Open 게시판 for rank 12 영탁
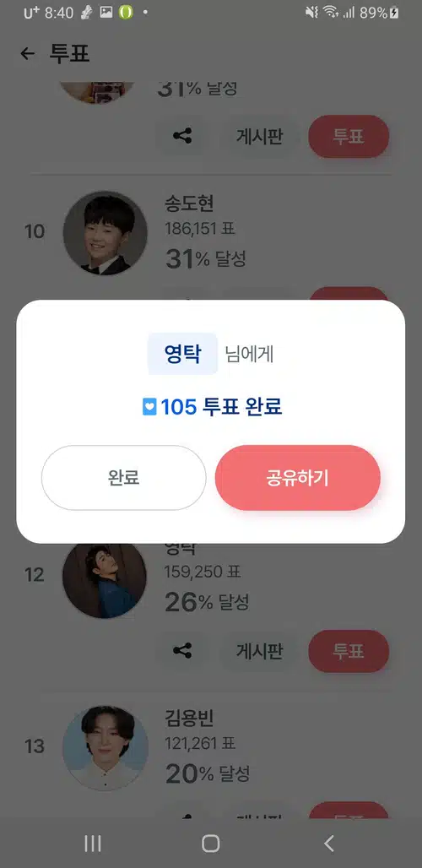The width and height of the screenshot is (422, 868). point(260,650)
